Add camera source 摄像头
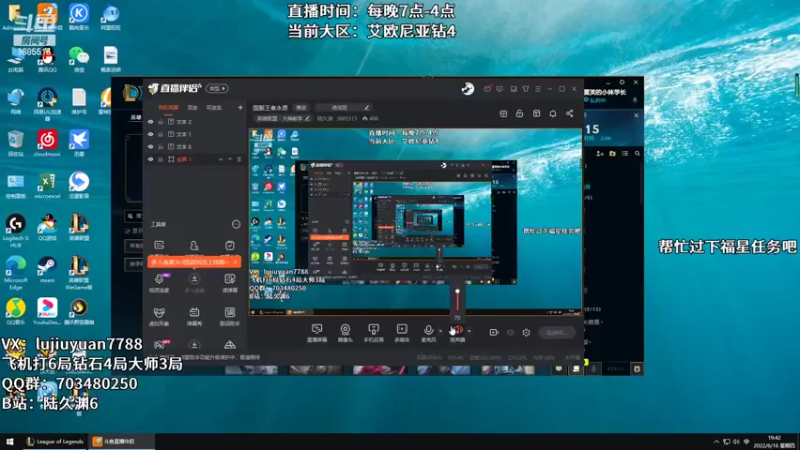The width and height of the screenshot is (800, 450). (345, 333)
